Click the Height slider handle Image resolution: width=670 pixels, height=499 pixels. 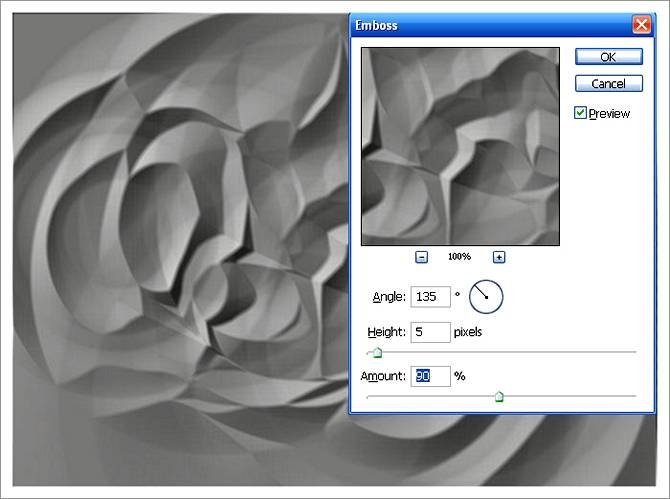pyautogui.click(x=376, y=353)
